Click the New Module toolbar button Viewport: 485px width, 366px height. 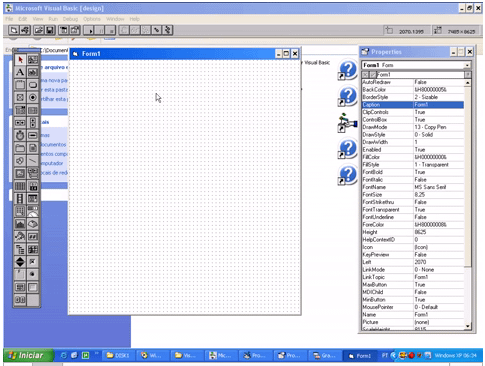25,30
